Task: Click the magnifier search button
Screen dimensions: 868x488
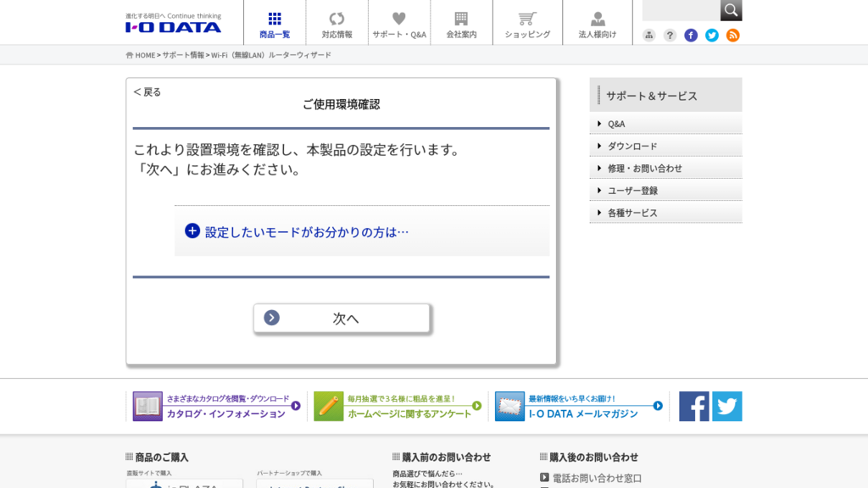Action: [x=732, y=10]
